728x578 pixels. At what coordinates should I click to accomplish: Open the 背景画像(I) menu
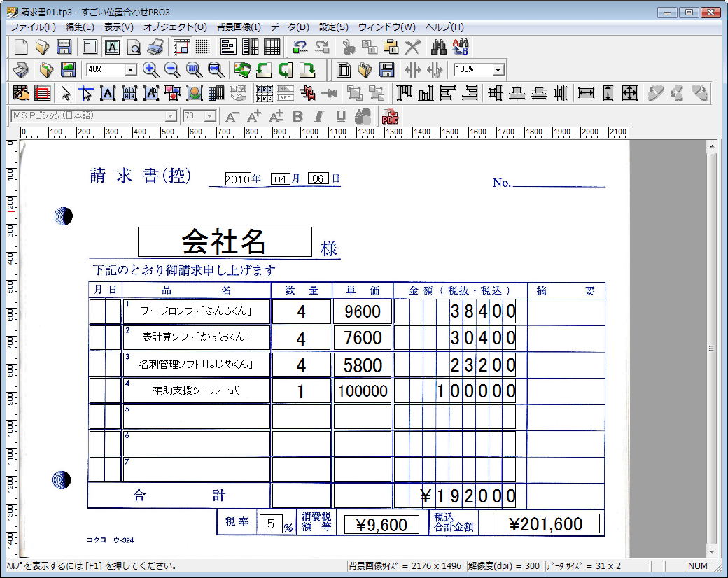coord(239,27)
